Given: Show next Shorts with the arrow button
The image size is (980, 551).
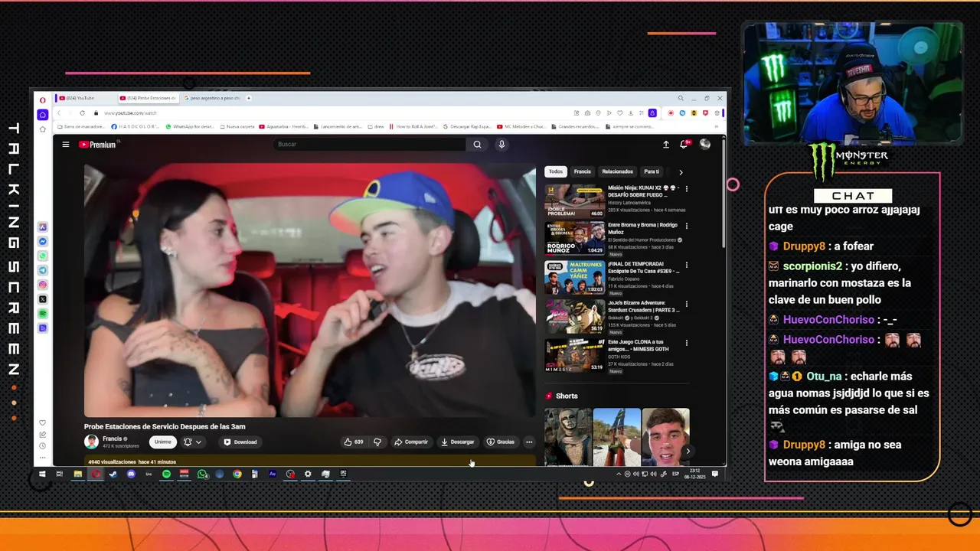Looking at the screenshot, I should tap(688, 451).
